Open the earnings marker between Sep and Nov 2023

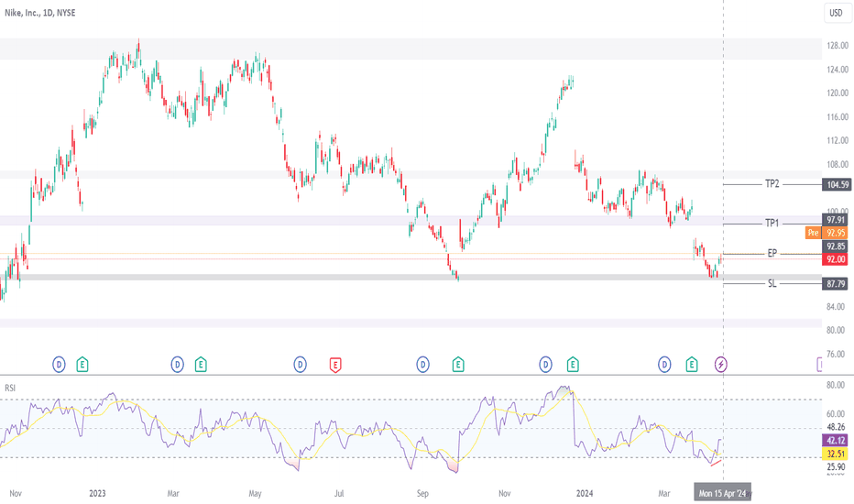coord(458,364)
